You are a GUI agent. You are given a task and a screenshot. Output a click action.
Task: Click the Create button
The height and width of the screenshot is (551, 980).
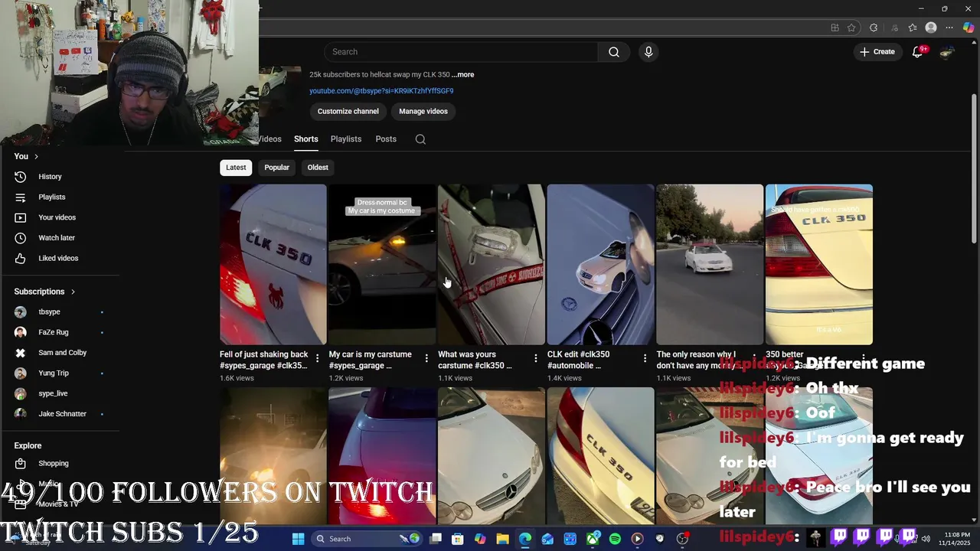pyautogui.click(x=877, y=52)
